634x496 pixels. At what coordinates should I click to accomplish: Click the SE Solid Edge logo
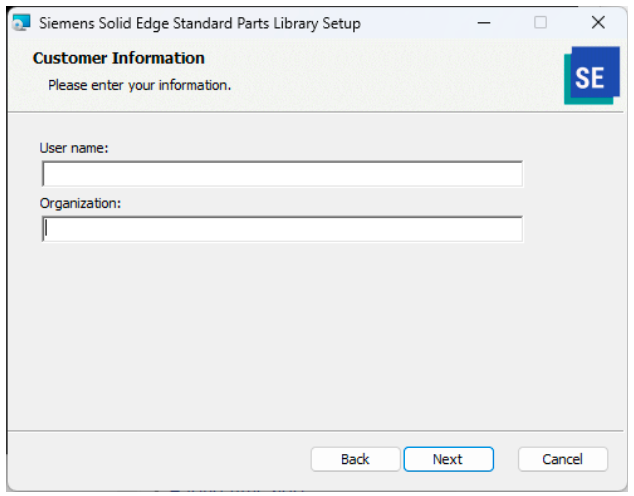click(x=592, y=76)
